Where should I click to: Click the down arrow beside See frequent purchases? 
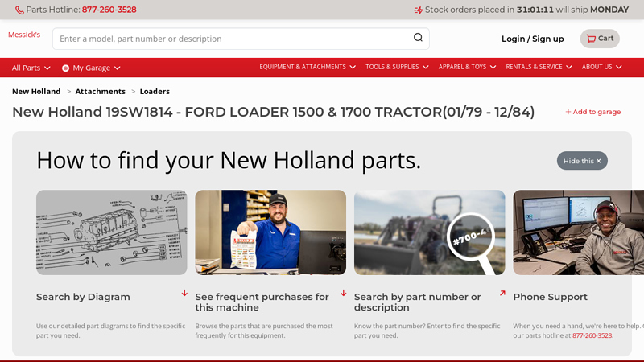click(x=344, y=293)
